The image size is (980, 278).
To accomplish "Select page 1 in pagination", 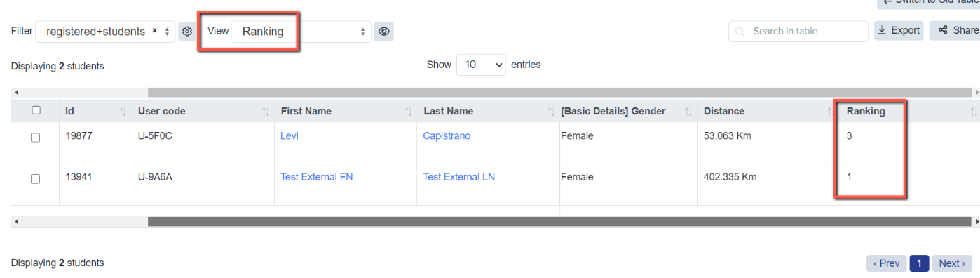I will (x=919, y=263).
